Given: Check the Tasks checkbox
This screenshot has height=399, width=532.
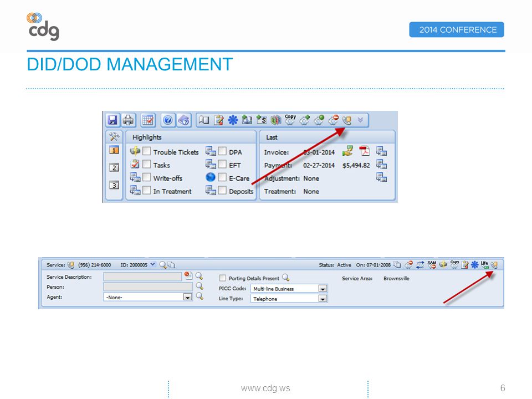Looking at the screenshot, I should (146, 164).
